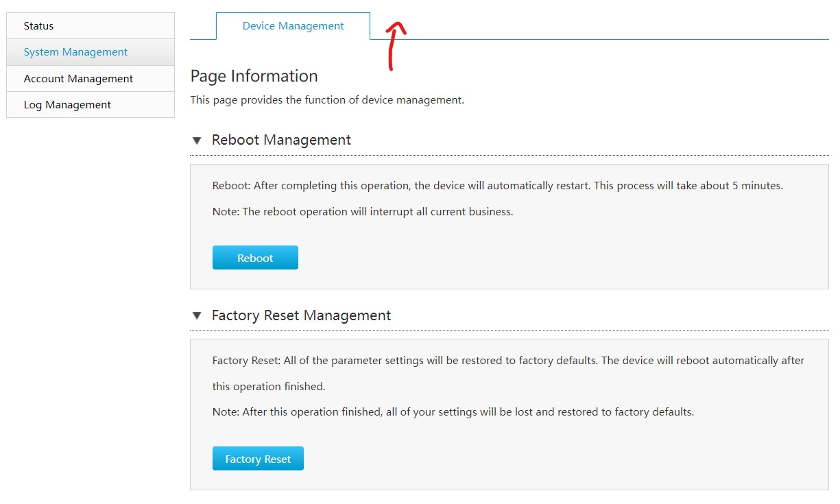Open Log Management from the sidebar
This screenshot has height=504, width=840.
coord(67,105)
